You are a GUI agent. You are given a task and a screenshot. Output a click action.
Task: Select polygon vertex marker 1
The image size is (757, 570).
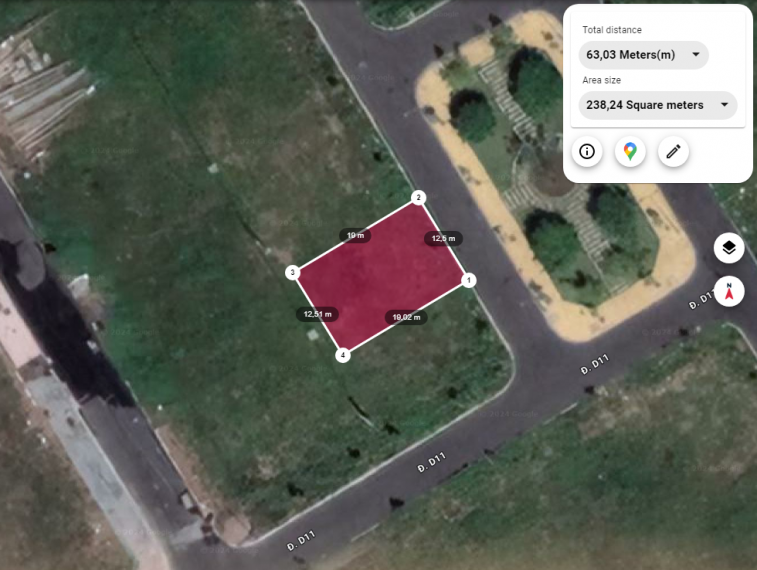[x=468, y=280]
